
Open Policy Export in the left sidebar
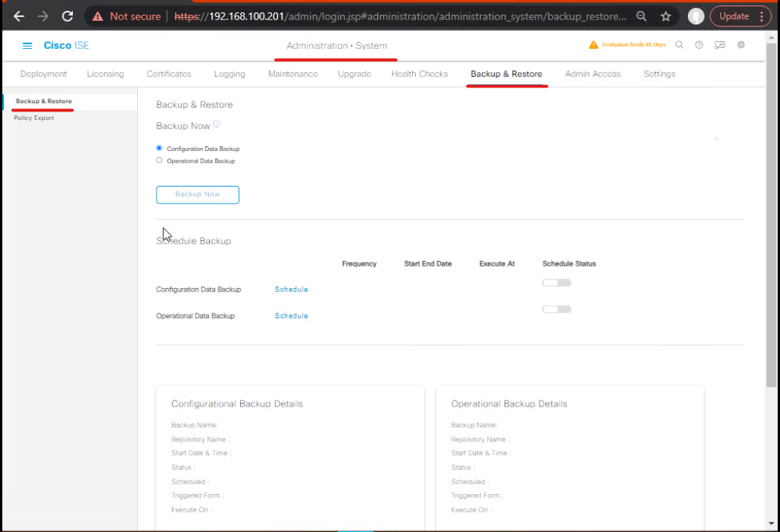pos(34,118)
